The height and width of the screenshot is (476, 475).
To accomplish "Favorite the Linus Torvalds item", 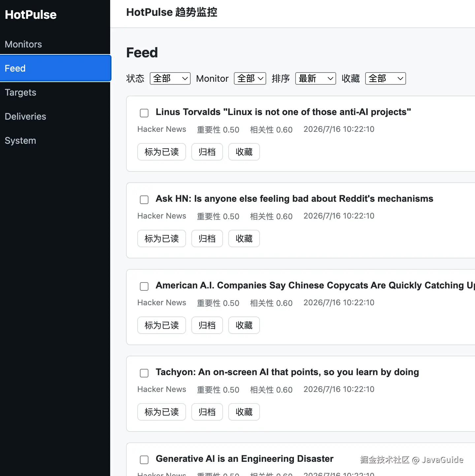I will tap(244, 152).
